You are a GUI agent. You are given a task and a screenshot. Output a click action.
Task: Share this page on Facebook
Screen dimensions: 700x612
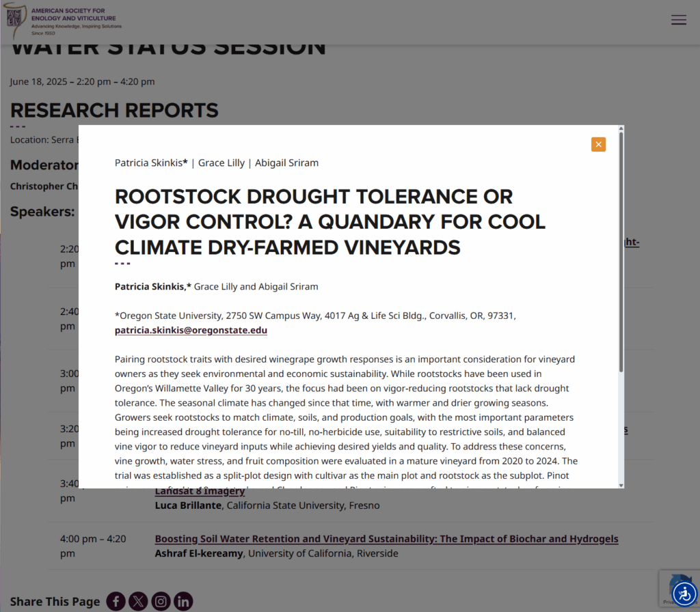pyautogui.click(x=116, y=601)
